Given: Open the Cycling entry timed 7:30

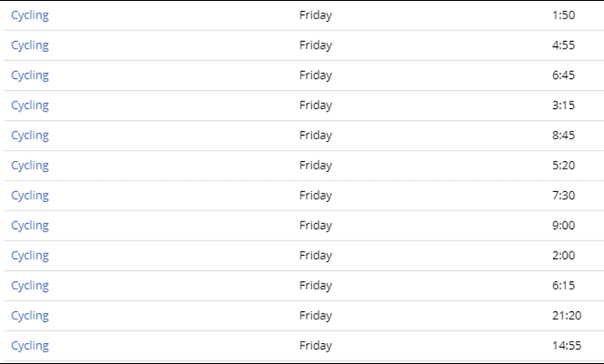Looking at the screenshot, I should pos(29,195).
